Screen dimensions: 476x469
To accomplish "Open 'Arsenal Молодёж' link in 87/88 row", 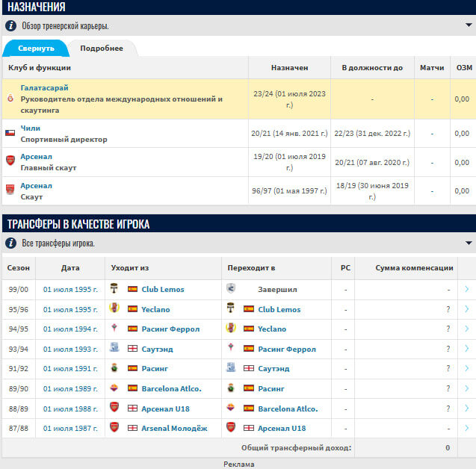I will pos(174,428).
